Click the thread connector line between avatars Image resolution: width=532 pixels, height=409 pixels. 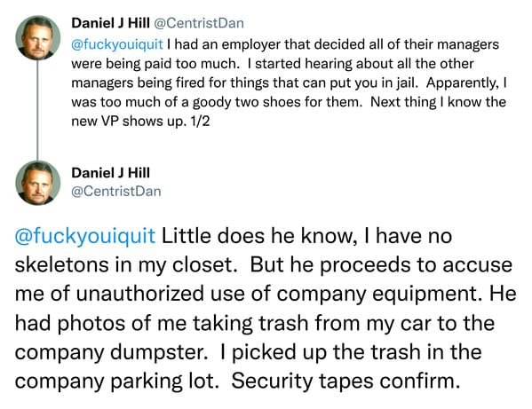tap(37, 110)
